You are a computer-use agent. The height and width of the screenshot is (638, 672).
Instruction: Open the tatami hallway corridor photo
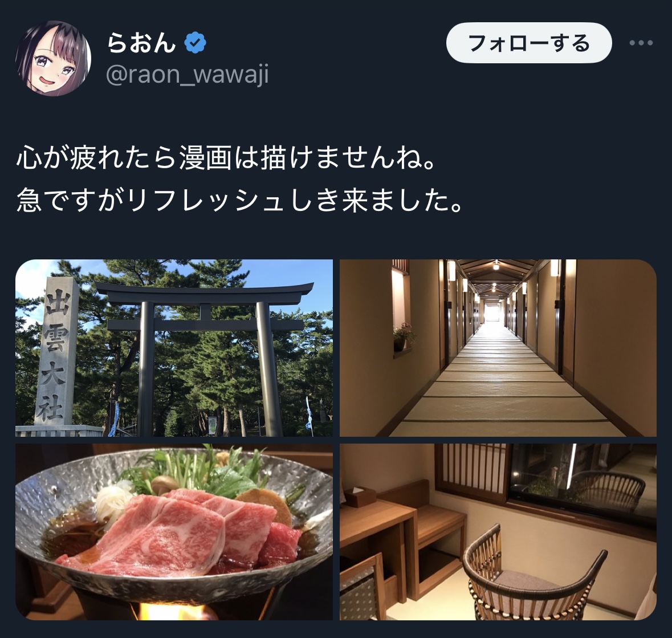pyautogui.click(x=498, y=348)
